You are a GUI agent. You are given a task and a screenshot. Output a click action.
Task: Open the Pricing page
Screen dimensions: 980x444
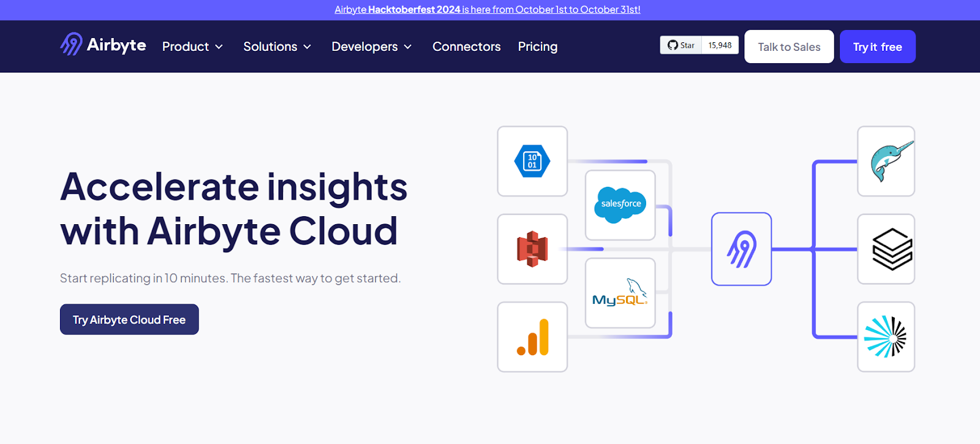coord(538,47)
